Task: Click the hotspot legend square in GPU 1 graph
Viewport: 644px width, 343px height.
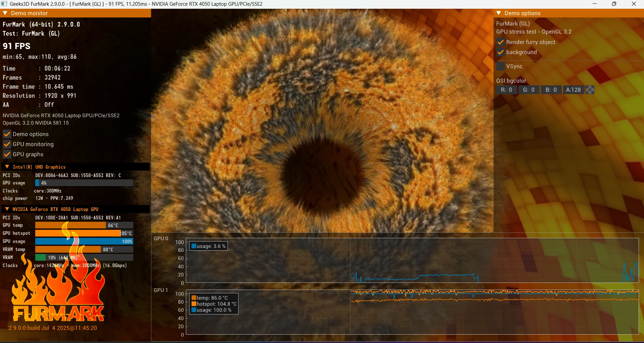Action: pos(194,304)
